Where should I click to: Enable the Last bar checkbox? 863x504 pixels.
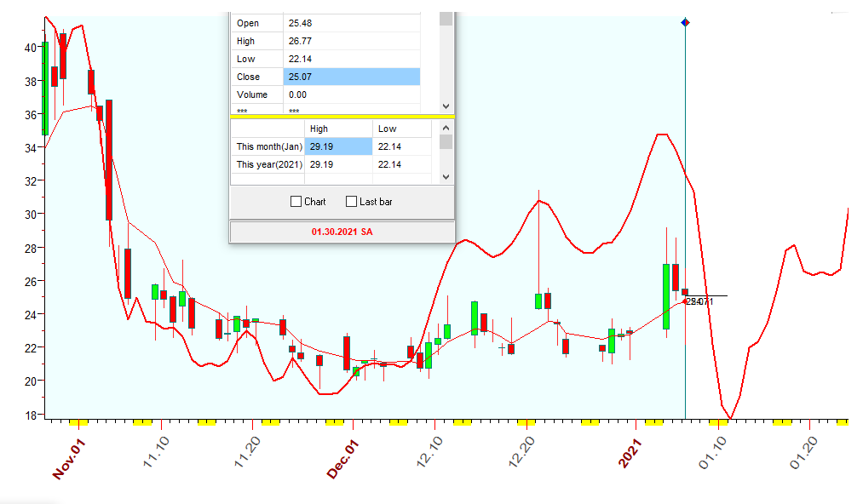click(352, 202)
